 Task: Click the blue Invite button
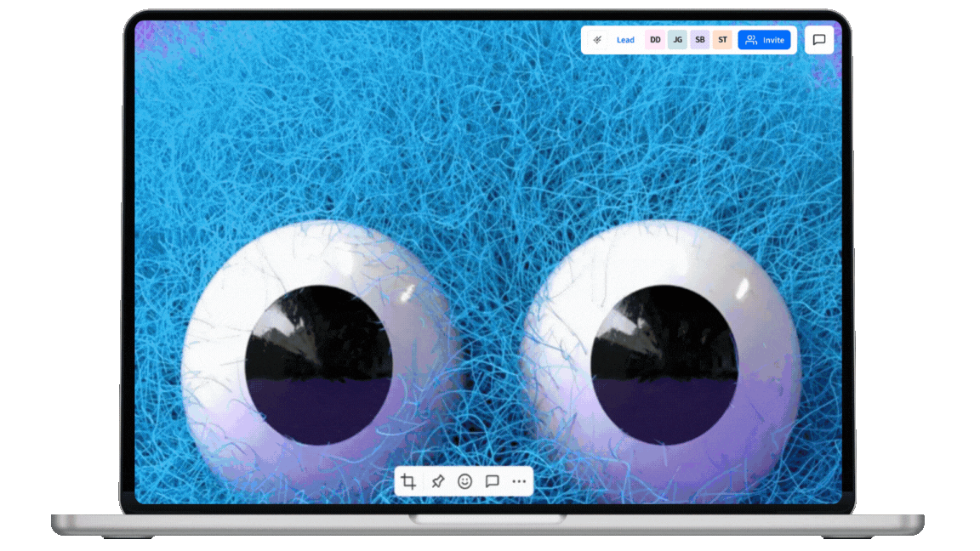tap(765, 40)
